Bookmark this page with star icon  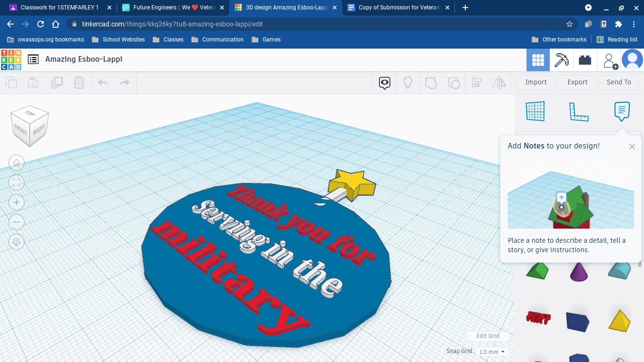coord(570,24)
